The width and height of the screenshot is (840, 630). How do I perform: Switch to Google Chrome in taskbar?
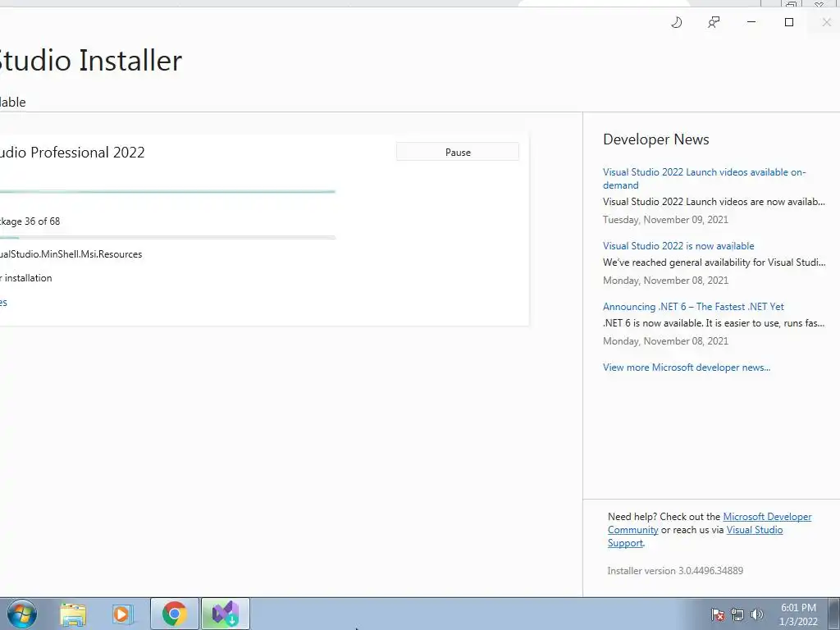[x=175, y=614]
